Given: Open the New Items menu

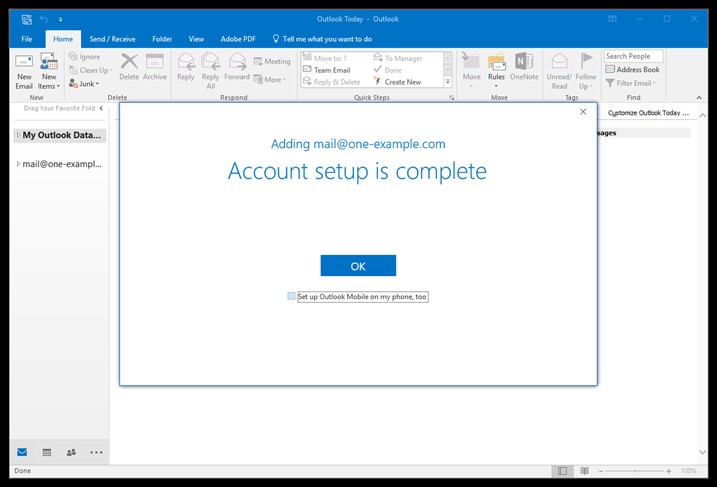Looking at the screenshot, I should [x=49, y=71].
